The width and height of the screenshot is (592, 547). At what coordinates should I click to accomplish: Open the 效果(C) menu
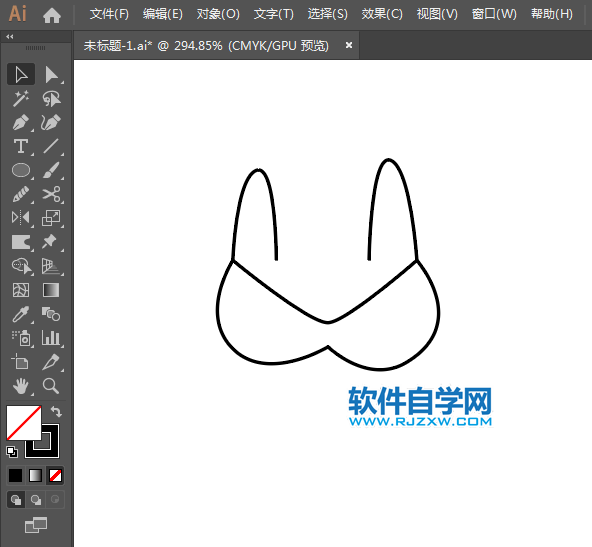pos(382,14)
